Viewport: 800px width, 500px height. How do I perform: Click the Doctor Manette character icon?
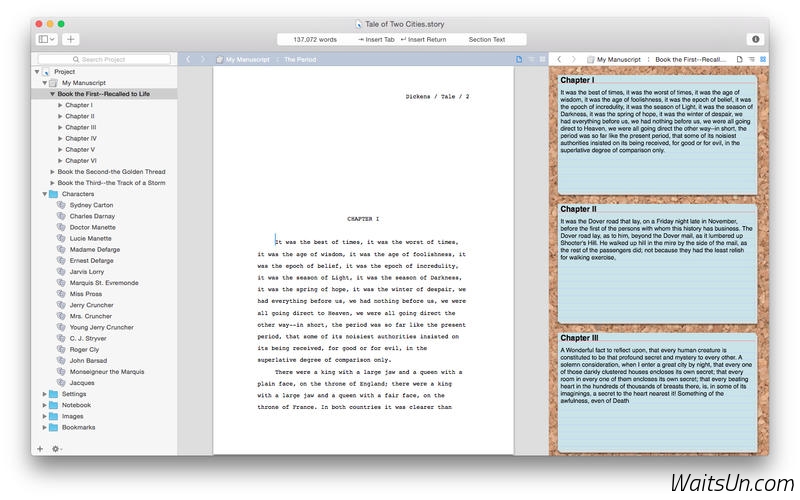61,228
